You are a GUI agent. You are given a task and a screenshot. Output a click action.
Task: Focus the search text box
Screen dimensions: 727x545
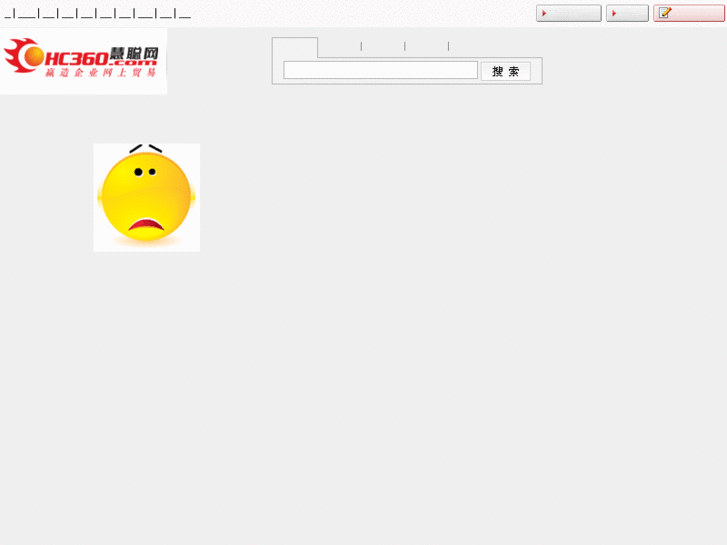pyautogui.click(x=380, y=71)
